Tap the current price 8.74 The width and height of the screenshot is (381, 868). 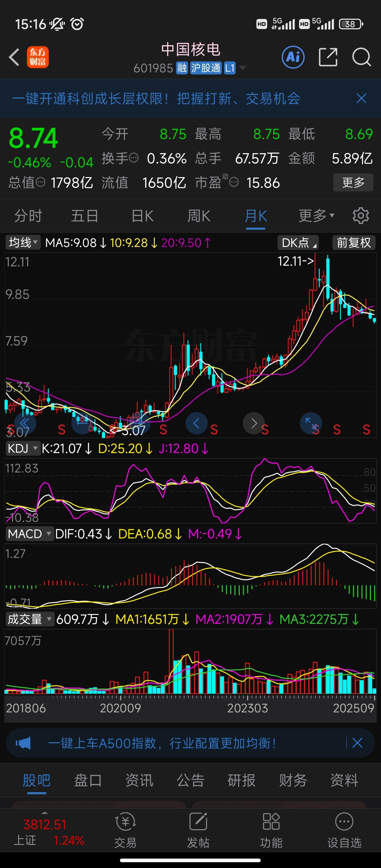coord(33,138)
